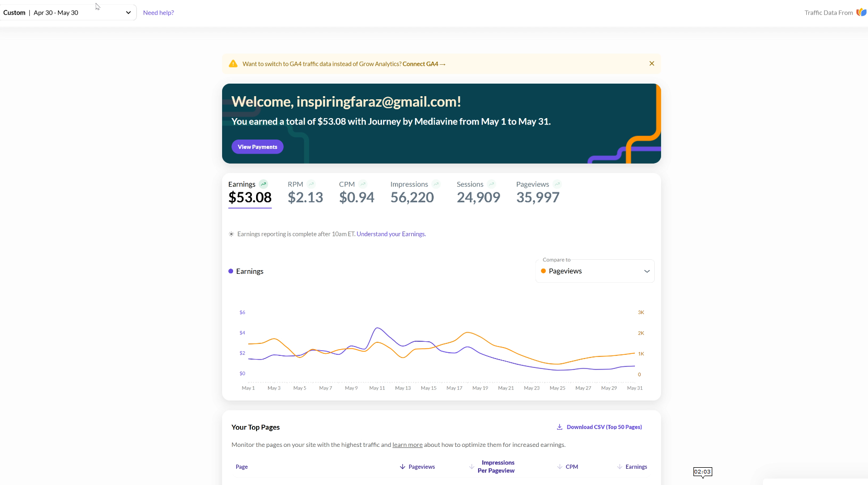This screenshot has width=868, height=485.
Task: Sort the table by the Earnings column arrow
Action: tap(620, 467)
